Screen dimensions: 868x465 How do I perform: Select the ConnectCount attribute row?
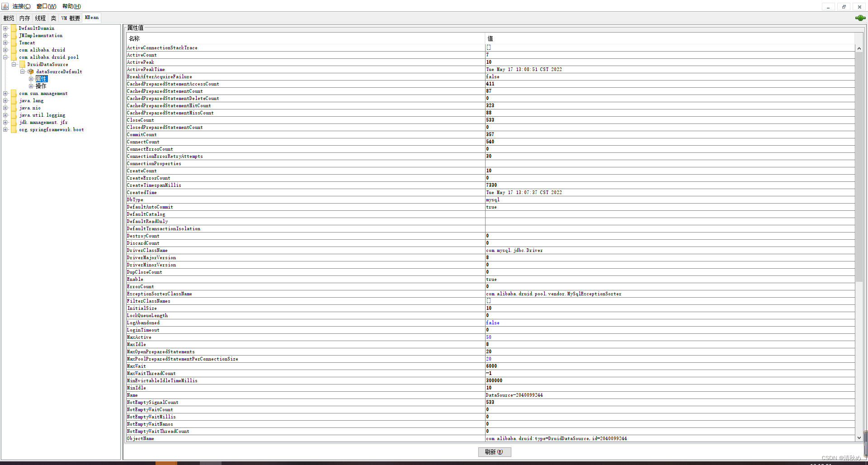tap(490, 142)
